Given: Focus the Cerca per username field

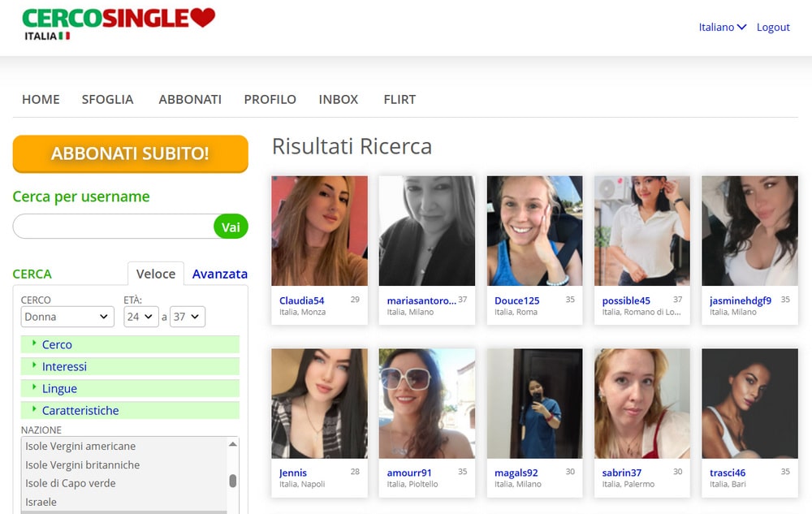Looking at the screenshot, I should click(x=114, y=227).
